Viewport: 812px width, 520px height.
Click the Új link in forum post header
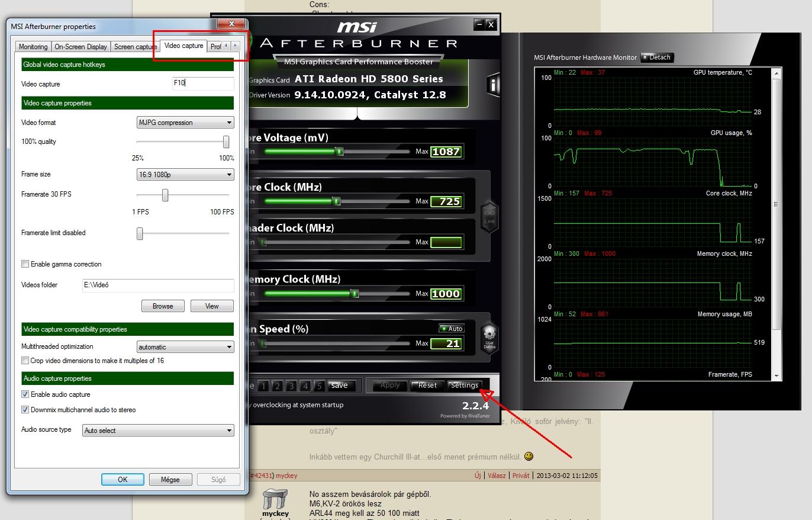(x=478, y=476)
